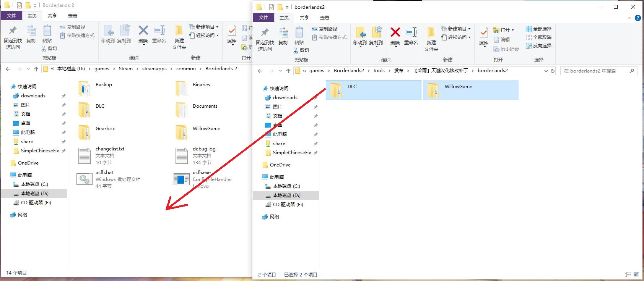
Task: Click search box in borderlands2 window
Action: click(599, 71)
